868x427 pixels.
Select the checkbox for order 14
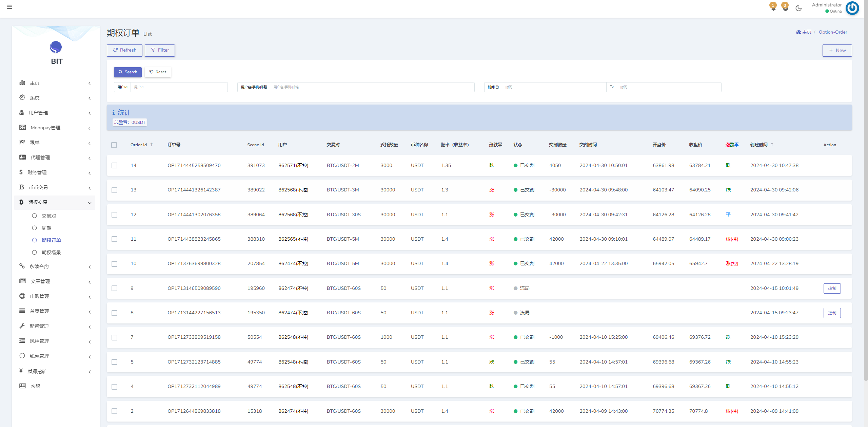tap(115, 166)
